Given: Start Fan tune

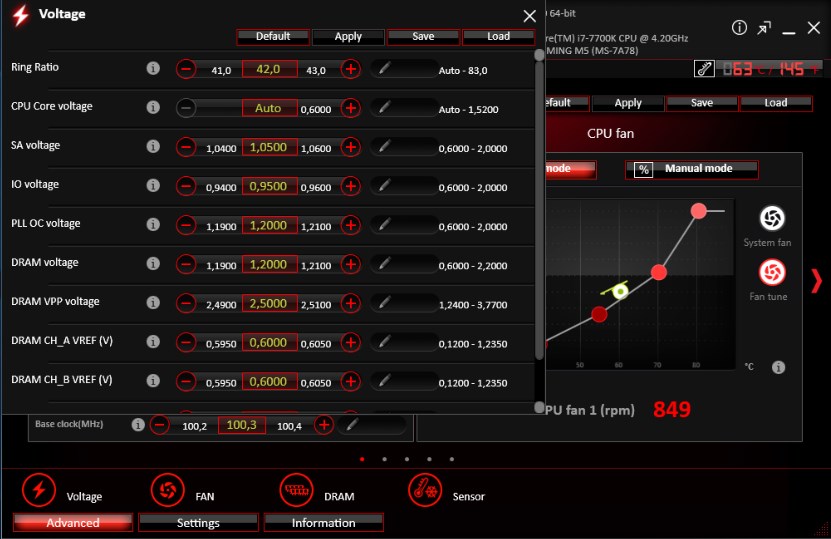Looking at the screenshot, I should (x=772, y=272).
